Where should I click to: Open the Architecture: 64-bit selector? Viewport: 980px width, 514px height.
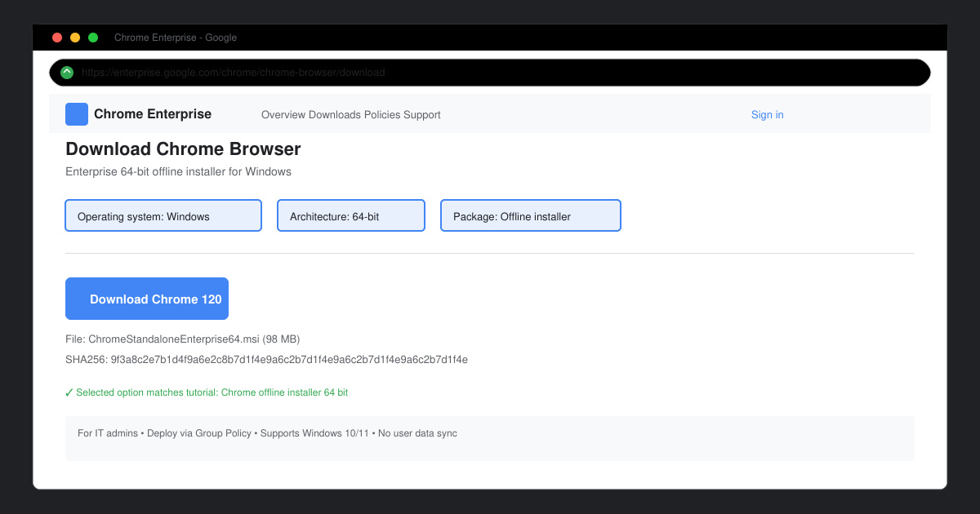click(351, 215)
